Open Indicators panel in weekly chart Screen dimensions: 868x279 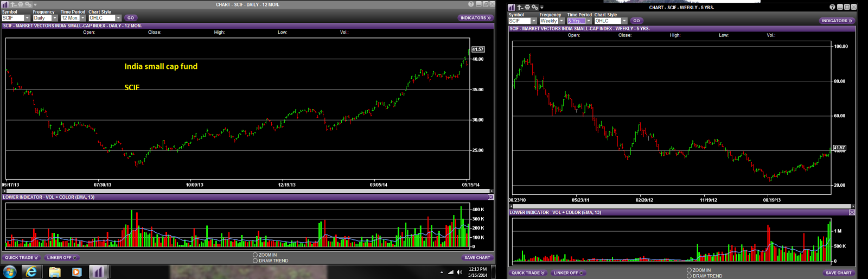pos(837,21)
